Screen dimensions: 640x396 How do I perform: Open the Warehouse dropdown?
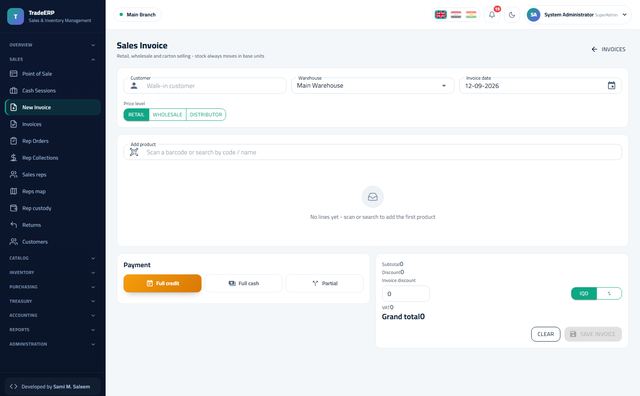coord(372,86)
